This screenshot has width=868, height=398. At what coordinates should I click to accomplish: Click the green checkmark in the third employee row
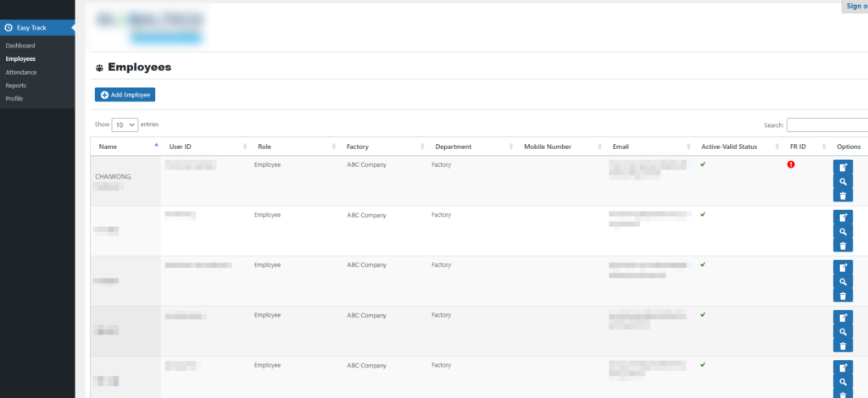703,264
